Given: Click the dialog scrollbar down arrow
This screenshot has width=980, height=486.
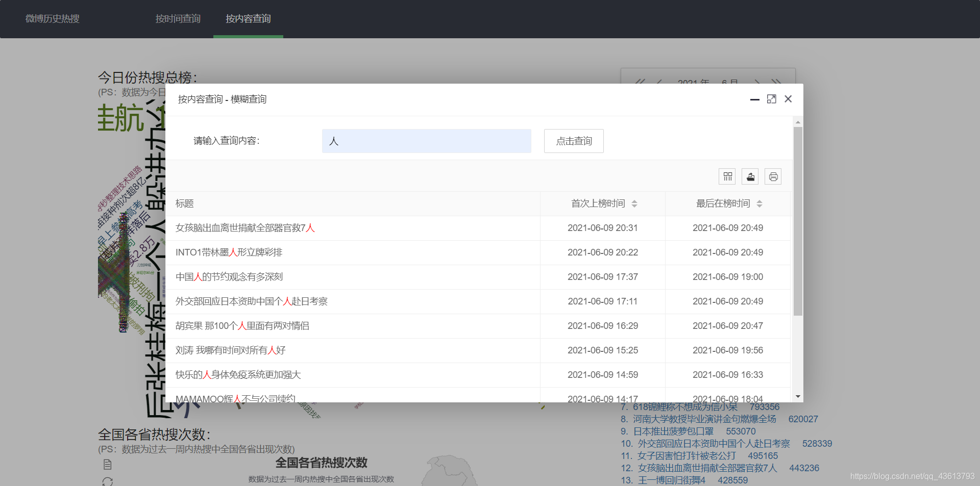Looking at the screenshot, I should pyautogui.click(x=798, y=396).
